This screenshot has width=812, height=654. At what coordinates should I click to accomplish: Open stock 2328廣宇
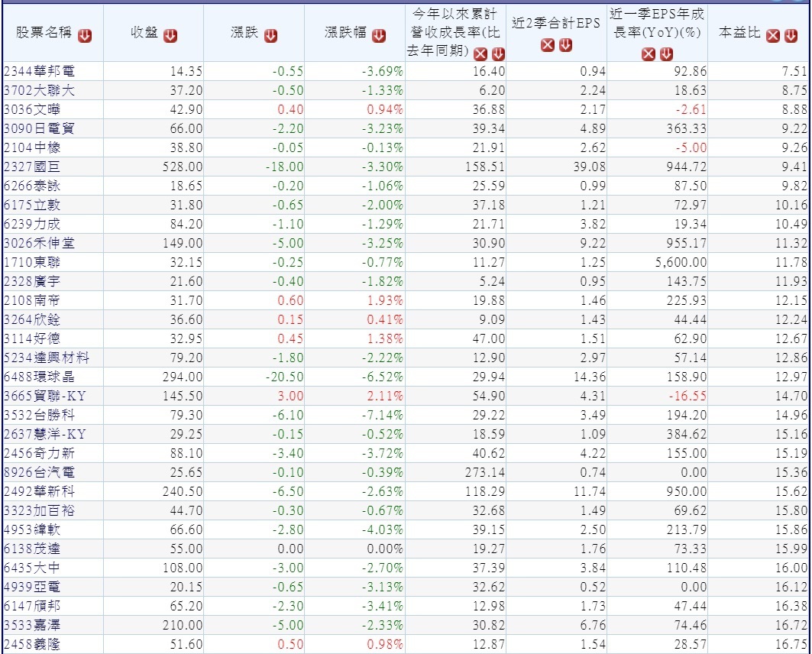click(32, 282)
